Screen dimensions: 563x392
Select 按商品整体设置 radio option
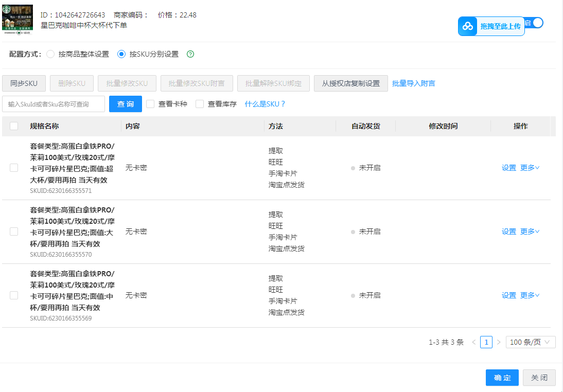coord(50,54)
